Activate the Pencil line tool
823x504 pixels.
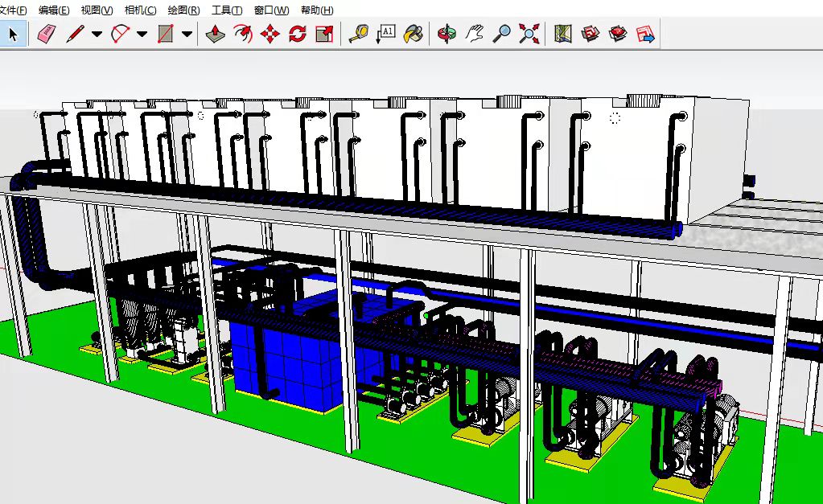pos(75,34)
